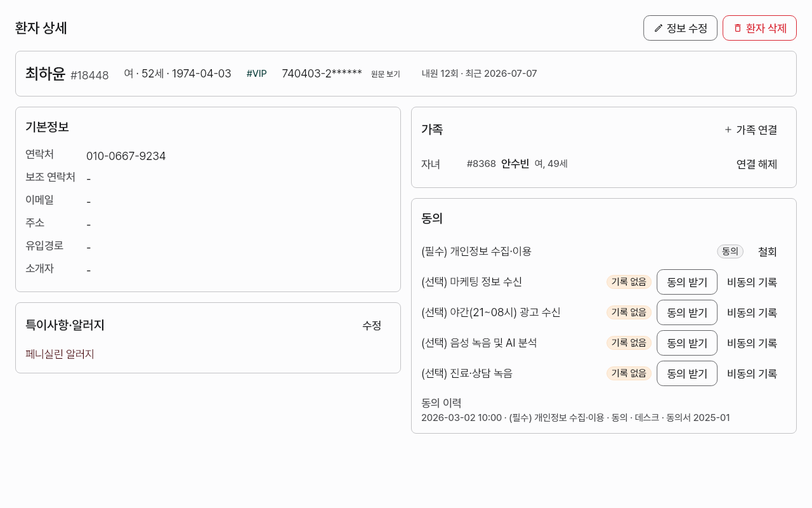Edit 특이사항·알러지 with 수정 button

372,325
